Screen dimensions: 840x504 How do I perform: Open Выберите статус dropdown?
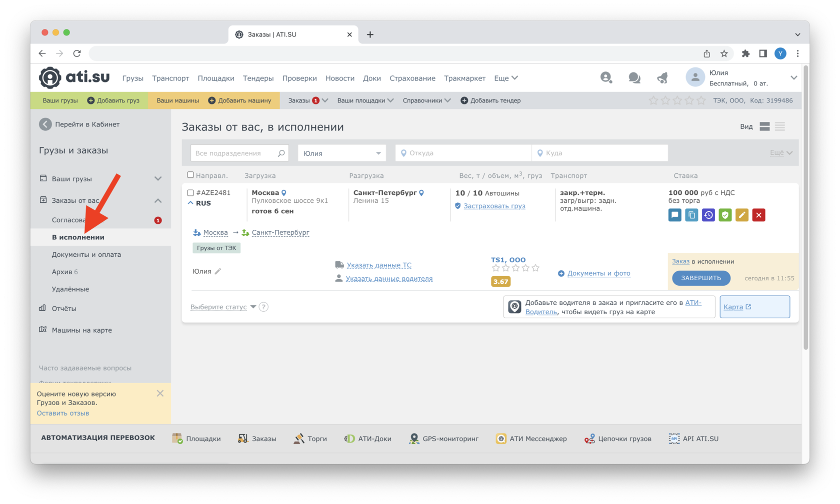point(223,307)
